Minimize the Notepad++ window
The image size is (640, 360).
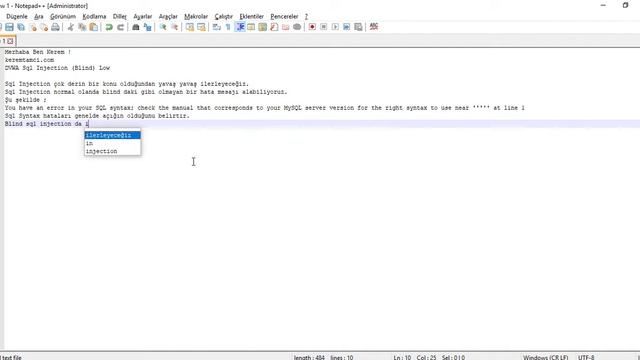[603, 5]
